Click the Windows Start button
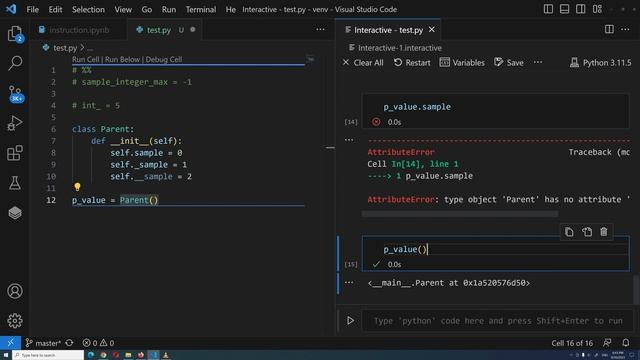Screen dimensions: 640x360 click(x=6, y=355)
